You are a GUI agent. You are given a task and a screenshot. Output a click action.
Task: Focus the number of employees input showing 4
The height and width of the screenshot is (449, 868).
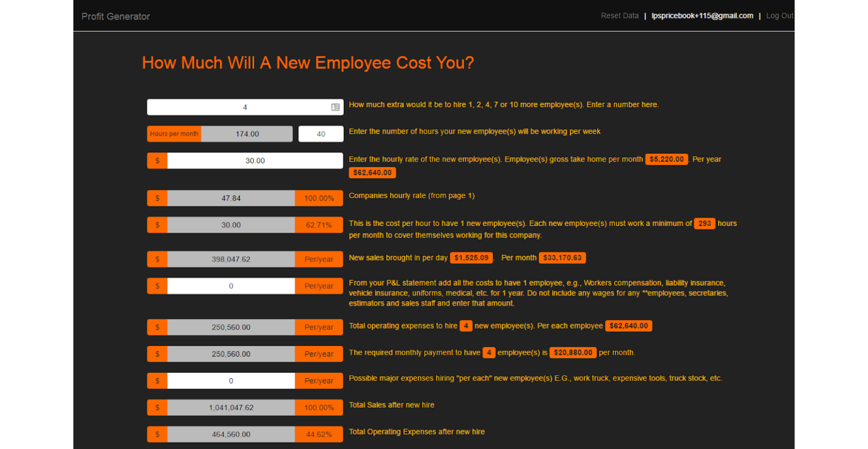coord(245,107)
